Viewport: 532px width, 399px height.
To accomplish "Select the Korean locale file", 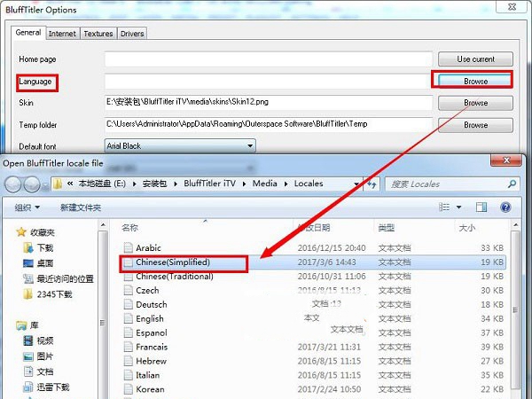I will 313,389.
